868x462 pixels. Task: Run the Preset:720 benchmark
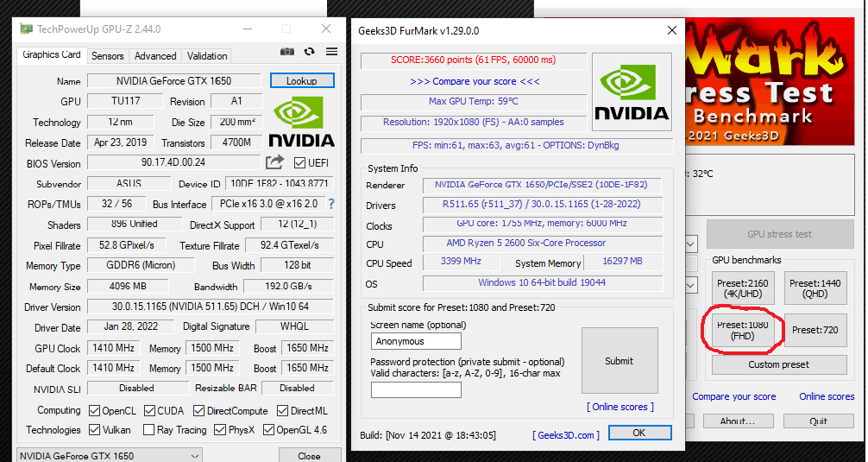[x=815, y=330]
